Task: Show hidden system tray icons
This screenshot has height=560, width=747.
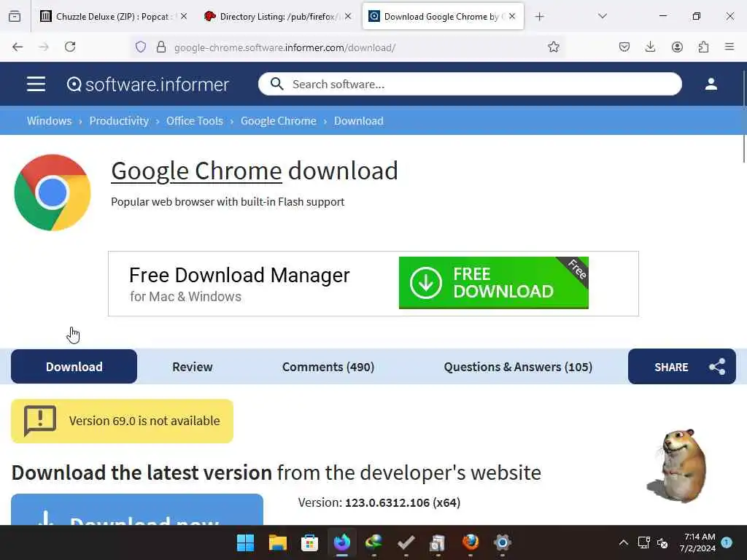Action: (x=623, y=542)
